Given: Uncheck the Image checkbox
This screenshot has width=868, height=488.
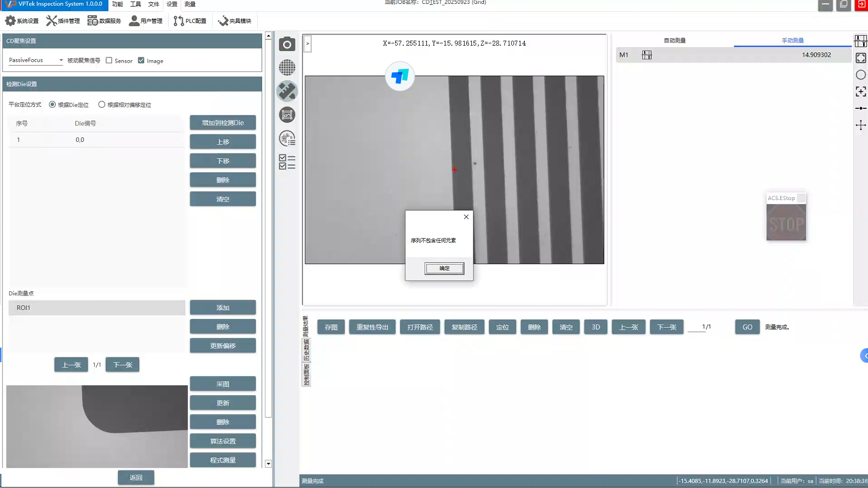Looking at the screenshot, I should pos(141,61).
